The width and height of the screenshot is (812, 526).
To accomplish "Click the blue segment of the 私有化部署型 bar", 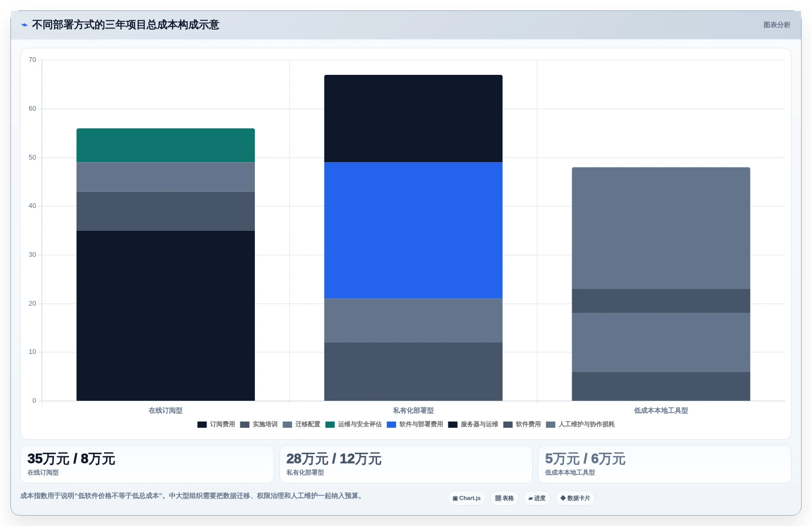I will click(x=414, y=230).
